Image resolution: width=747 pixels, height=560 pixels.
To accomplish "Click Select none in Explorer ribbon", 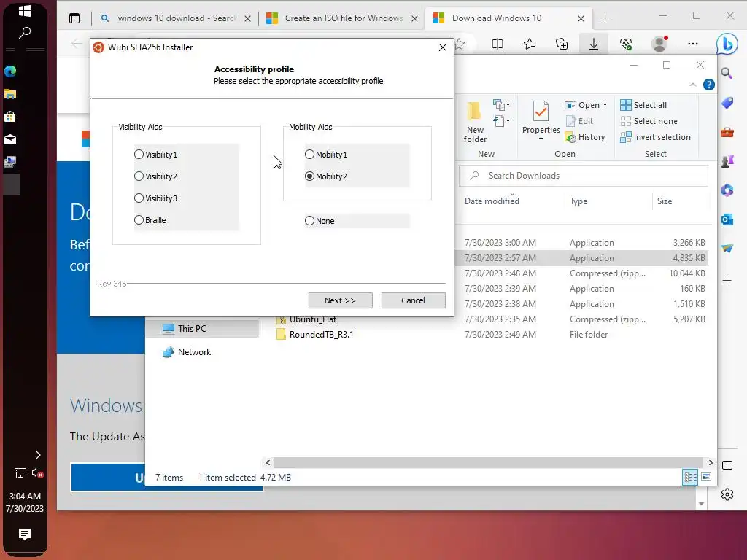I will click(649, 121).
